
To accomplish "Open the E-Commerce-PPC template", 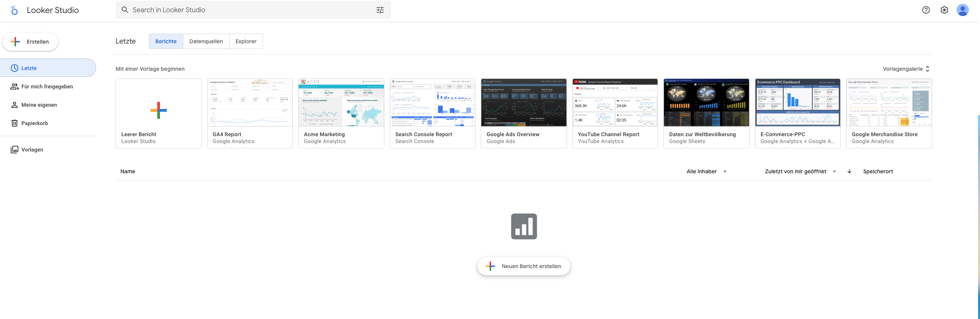I will (798, 113).
